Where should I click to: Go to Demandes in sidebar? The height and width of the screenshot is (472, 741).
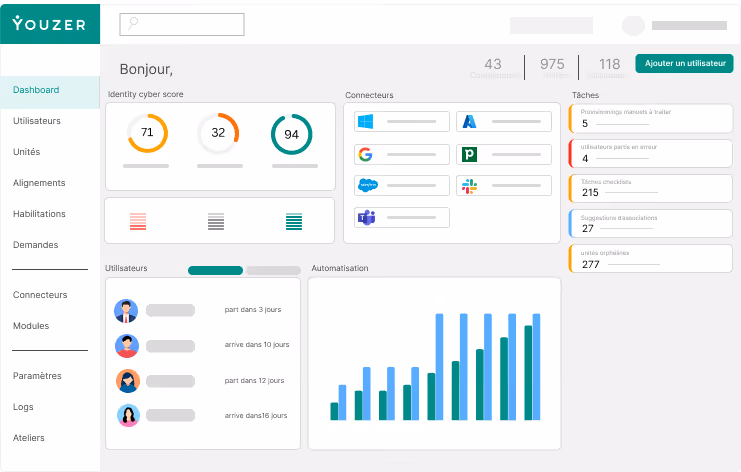point(35,245)
